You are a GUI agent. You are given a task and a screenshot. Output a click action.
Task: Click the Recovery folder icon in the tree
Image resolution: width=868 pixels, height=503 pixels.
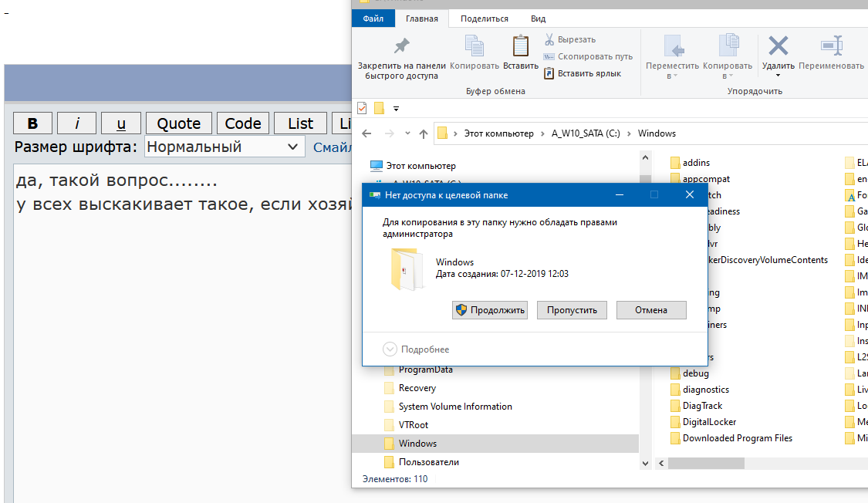pos(389,388)
